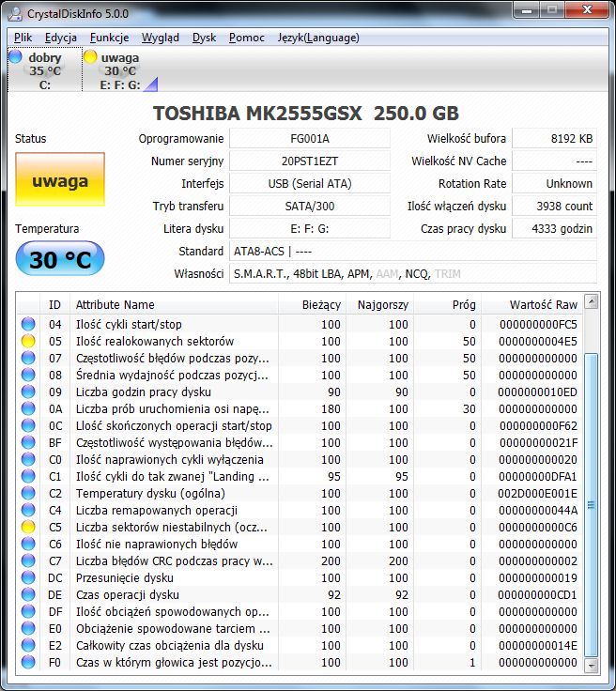This screenshot has width=616, height=691.
Task: Click the scrollbar down arrow in attribute list
Action: click(x=591, y=665)
